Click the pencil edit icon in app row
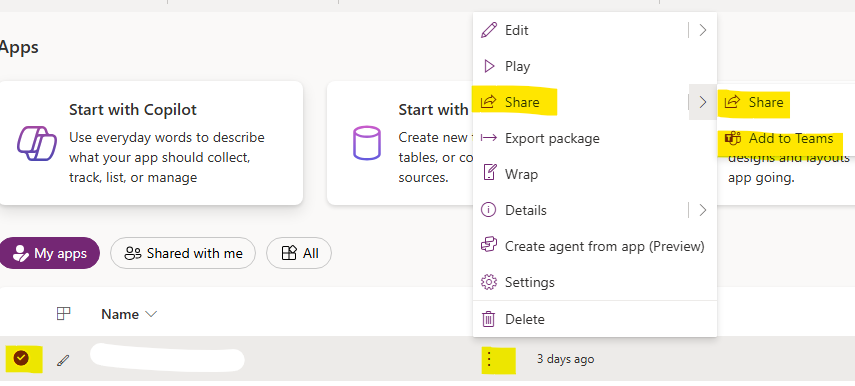Viewport: 855px width, 386px height. [x=63, y=360]
